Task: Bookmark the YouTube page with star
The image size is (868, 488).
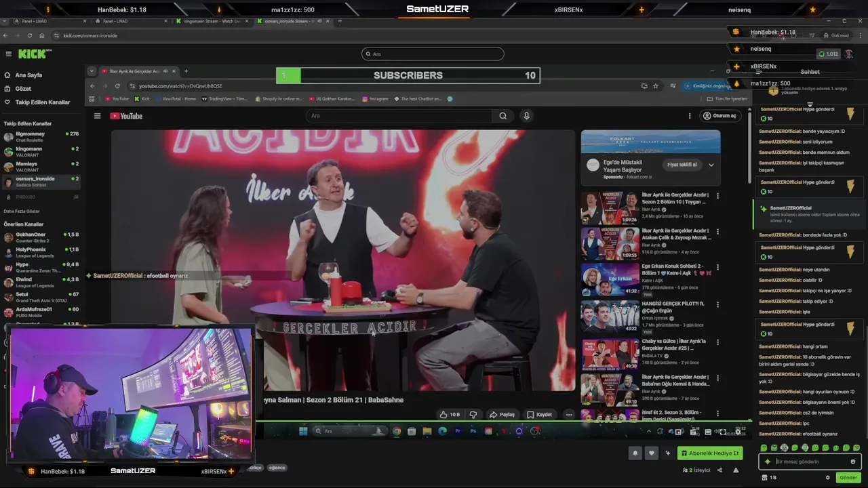Action: tap(656, 86)
